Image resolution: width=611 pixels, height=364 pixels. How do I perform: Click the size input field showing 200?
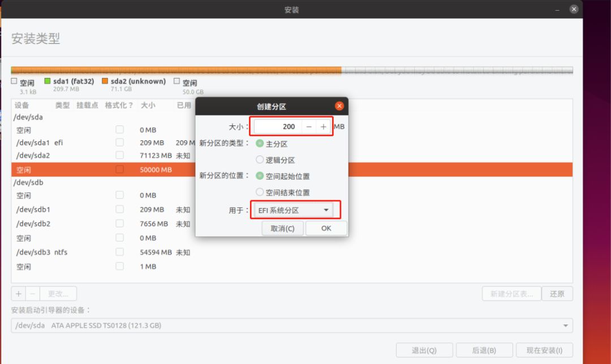coord(278,127)
